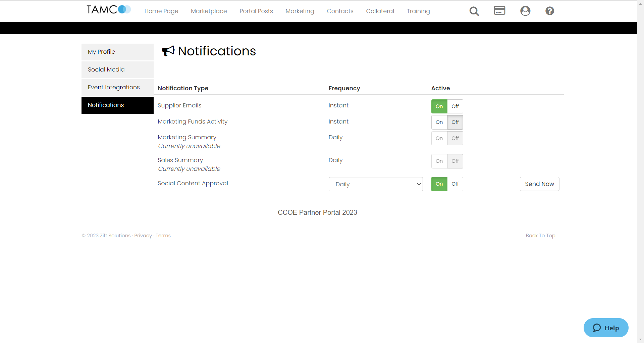Turn Supplier Emails notifications On
Viewport: 644px width, 343px height.
tap(439, 106)
